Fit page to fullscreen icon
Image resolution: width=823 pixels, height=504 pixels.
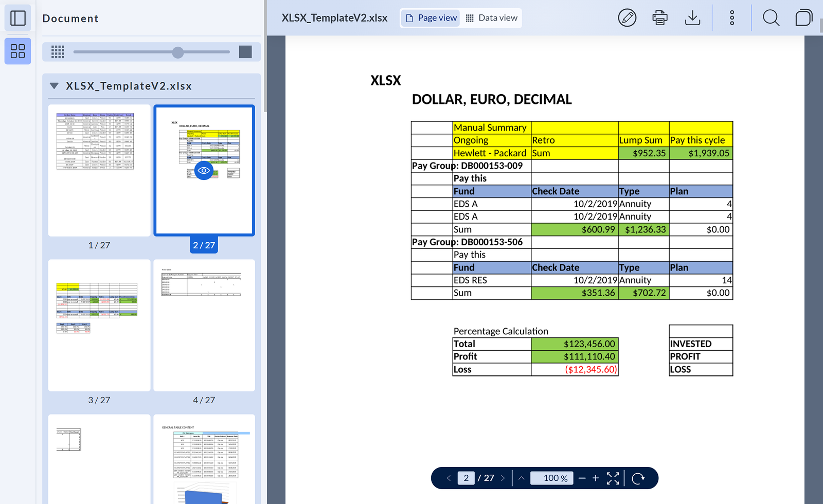click(613, 478)
